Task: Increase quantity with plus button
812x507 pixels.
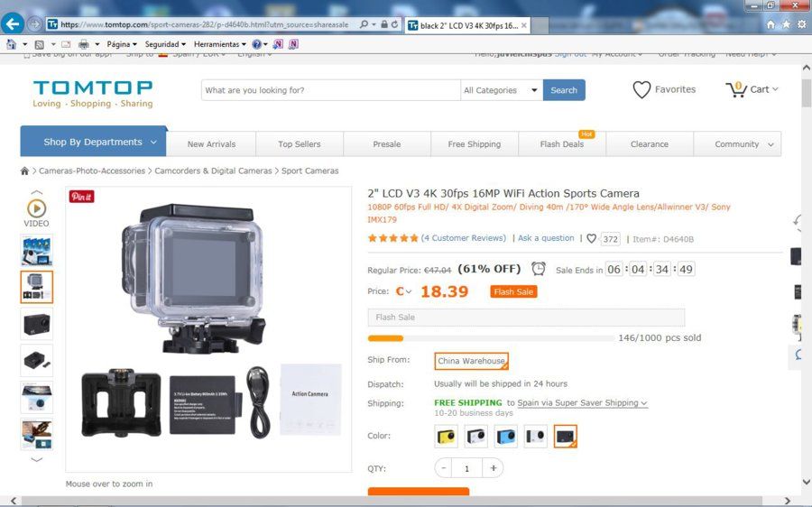Action: pyautogui.click(x=493, y=468)
